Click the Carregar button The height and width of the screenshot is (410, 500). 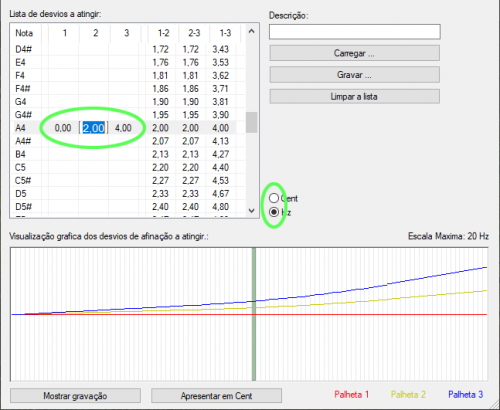coord(354,53)
